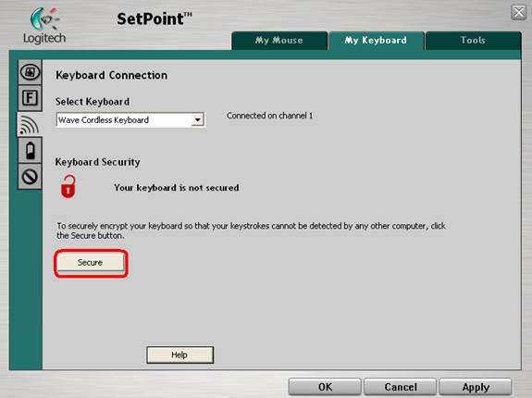Image resolution: width=532 pixels, height=398 pixels.
Task: Select the wireless connection sidebar icon
Action: (30, 124)
